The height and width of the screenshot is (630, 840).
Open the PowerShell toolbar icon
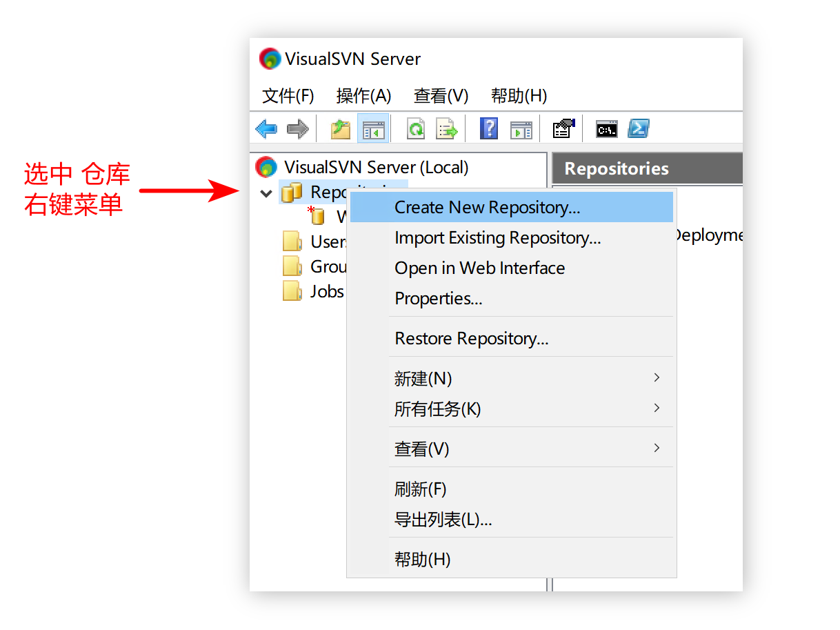[639, 129]
